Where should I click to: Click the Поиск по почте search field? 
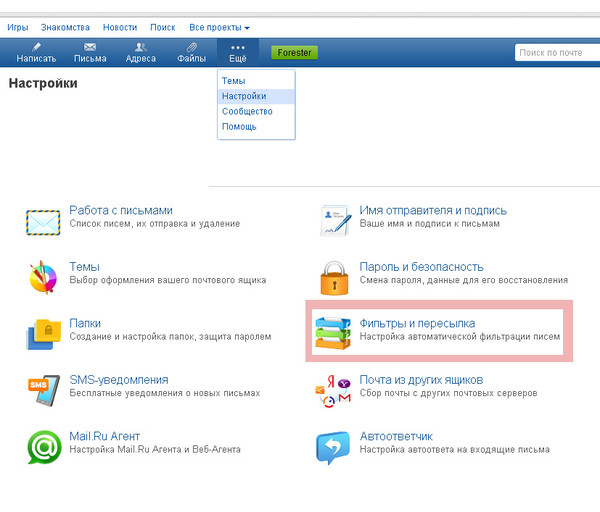(558, 52)
